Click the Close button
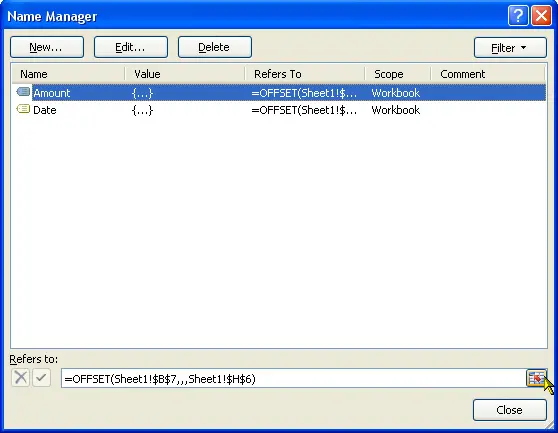 pyautogui.click(x=510, y=410)
